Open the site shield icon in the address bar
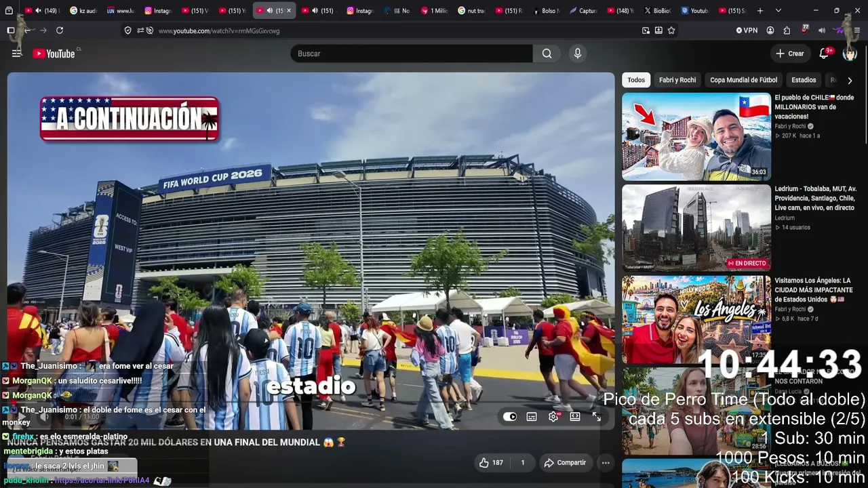Viewport: 868px width, 488px height. (x=127, y=30)
